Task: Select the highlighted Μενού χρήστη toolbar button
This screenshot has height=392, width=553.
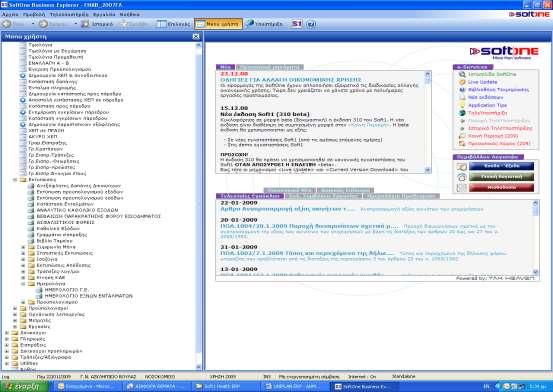Action: pyautogui.click(x=219, y=24)
